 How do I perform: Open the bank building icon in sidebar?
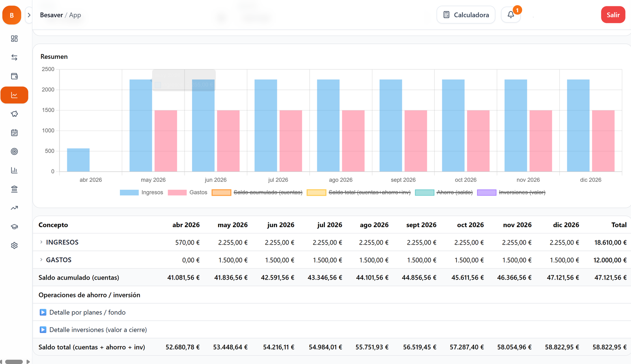[x=14, y=189]
